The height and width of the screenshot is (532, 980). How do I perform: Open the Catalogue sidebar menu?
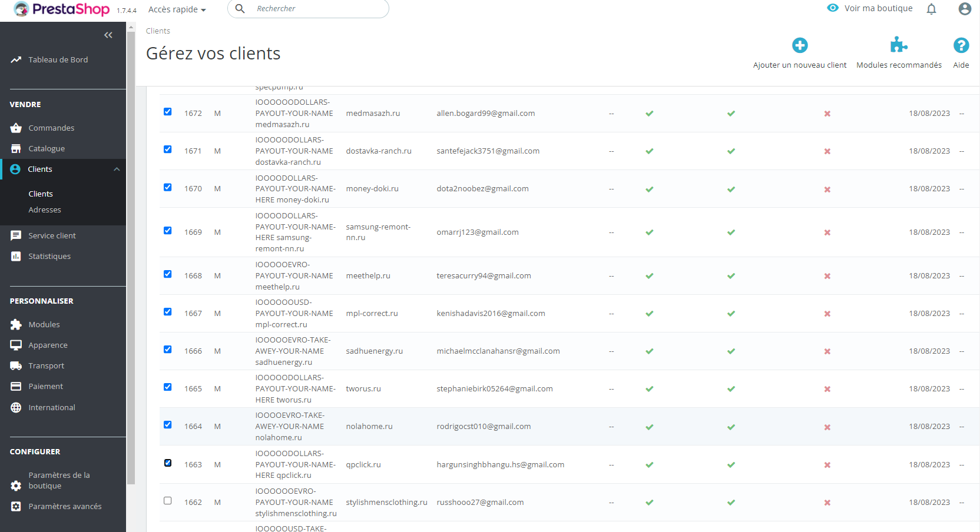click(47, 149)
